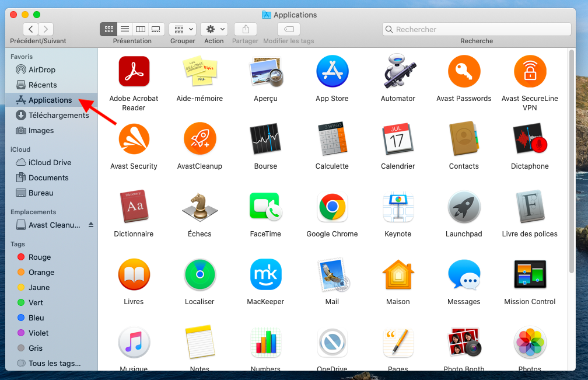
Task: Filter by the Jaune tag
Action: [51, 287]
